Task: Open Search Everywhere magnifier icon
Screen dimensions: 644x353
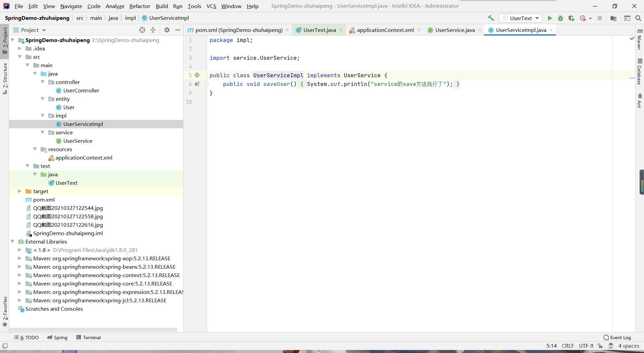Action: click(638, 18)
